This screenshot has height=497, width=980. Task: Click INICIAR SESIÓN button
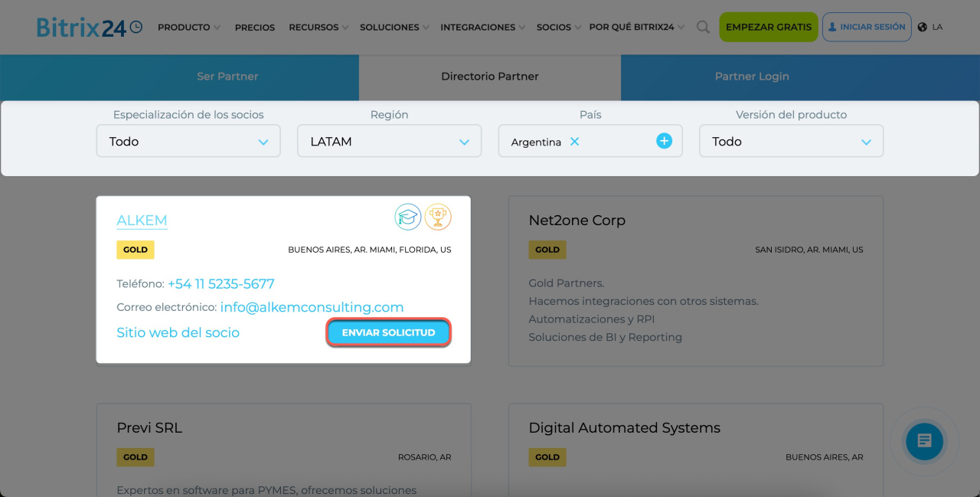tap(867, 27)
